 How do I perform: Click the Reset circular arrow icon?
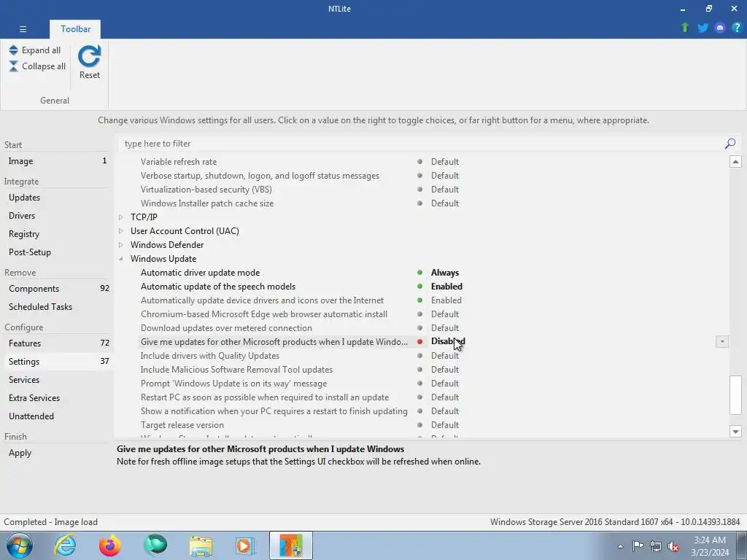tap(90, 56)
